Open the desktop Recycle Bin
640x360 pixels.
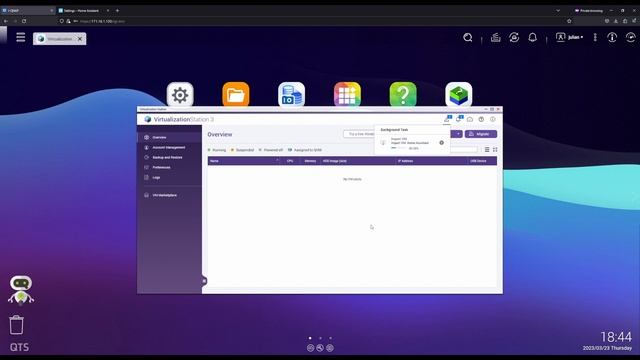click(x=16, y=325)
